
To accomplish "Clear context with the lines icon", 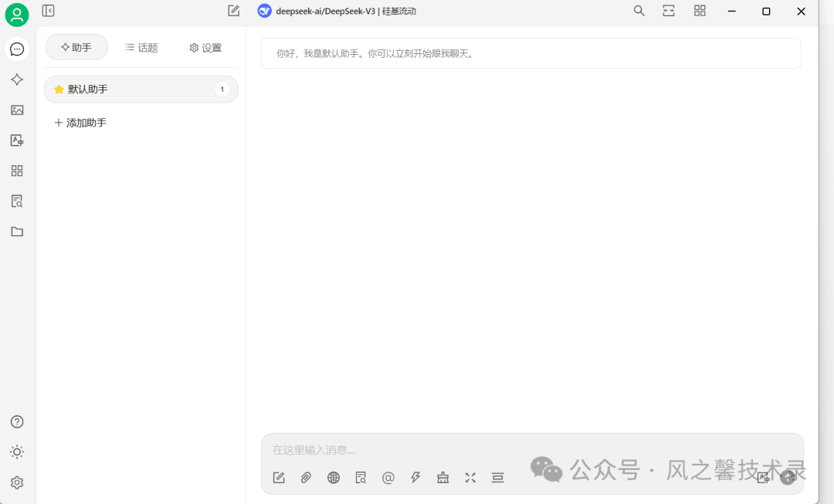I will [x=498, y=478].
